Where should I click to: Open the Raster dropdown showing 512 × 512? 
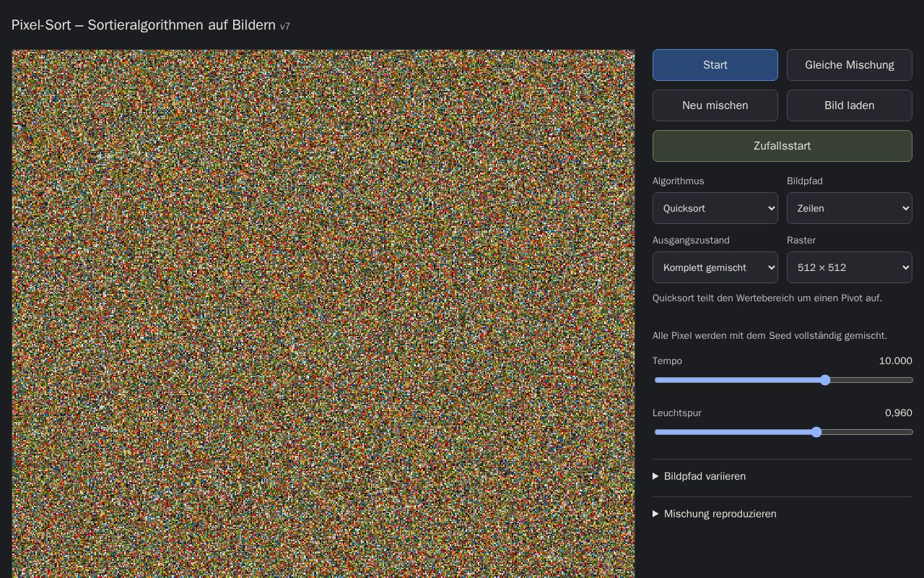click(850, 267)
